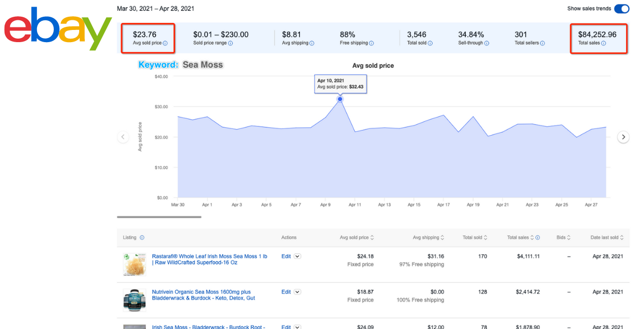Click the Actions column header

pos(289,238)
